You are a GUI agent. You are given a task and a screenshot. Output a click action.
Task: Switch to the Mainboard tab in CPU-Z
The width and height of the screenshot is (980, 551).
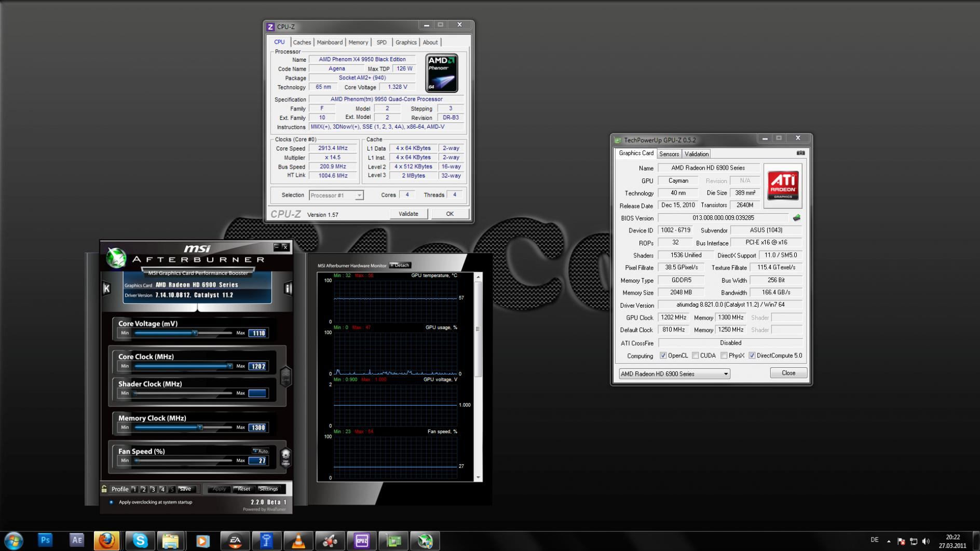330,43
